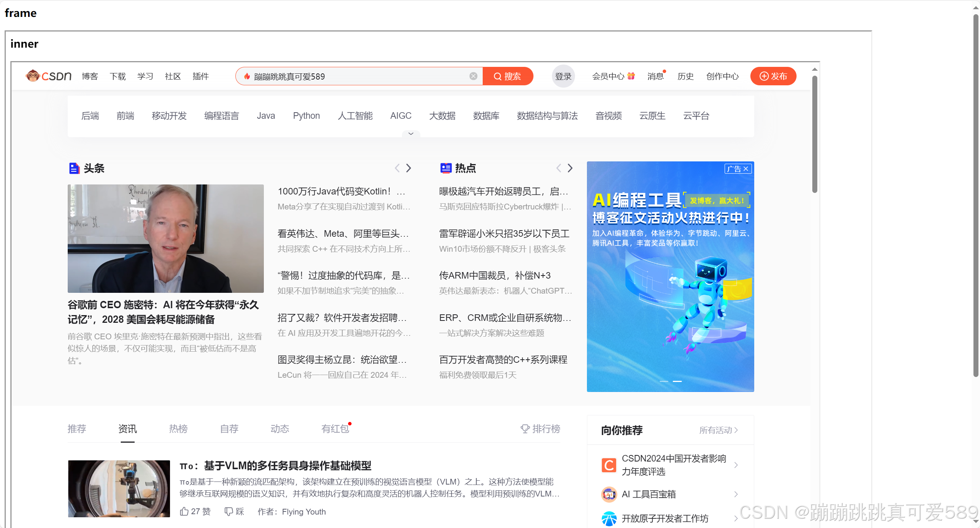The width and height of the screenshot is (980, 528).
Task: Click author name Flying Youth
Action: [304, 512]
